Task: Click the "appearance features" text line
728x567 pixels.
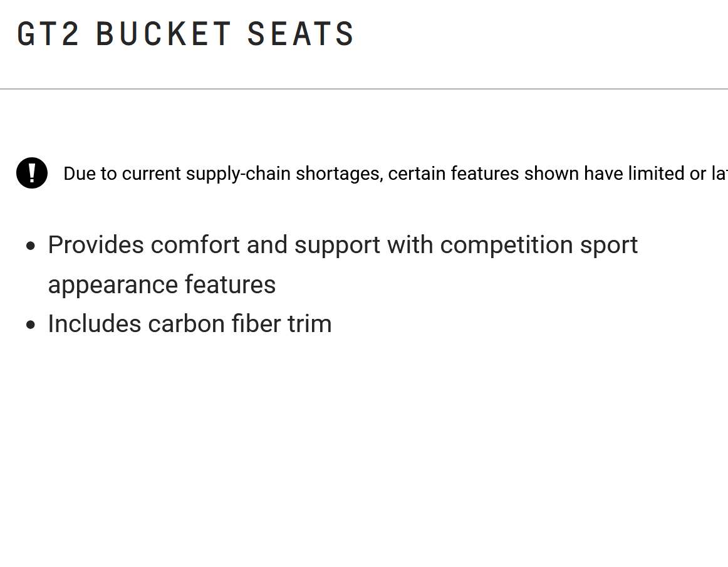Action: point(162,284)
